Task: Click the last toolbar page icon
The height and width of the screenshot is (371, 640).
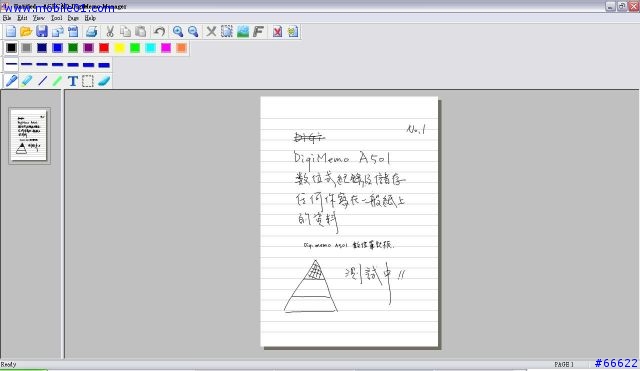Action: (293, 31)
